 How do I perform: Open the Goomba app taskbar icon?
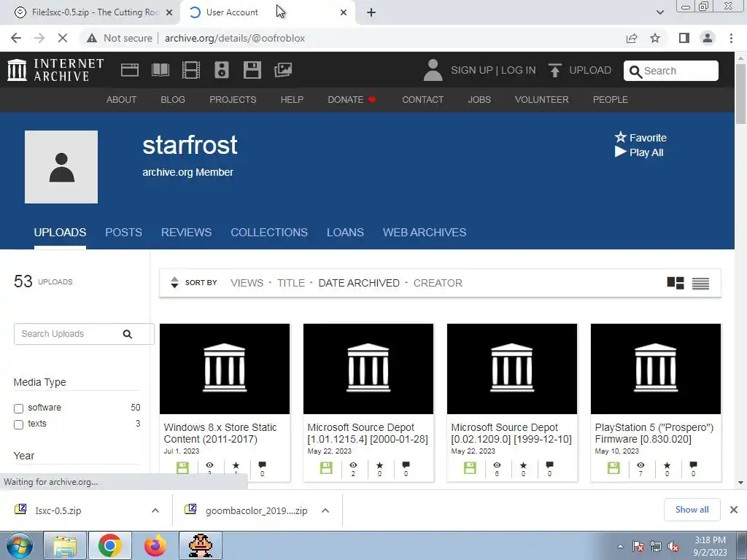click(x=200, y=545)
